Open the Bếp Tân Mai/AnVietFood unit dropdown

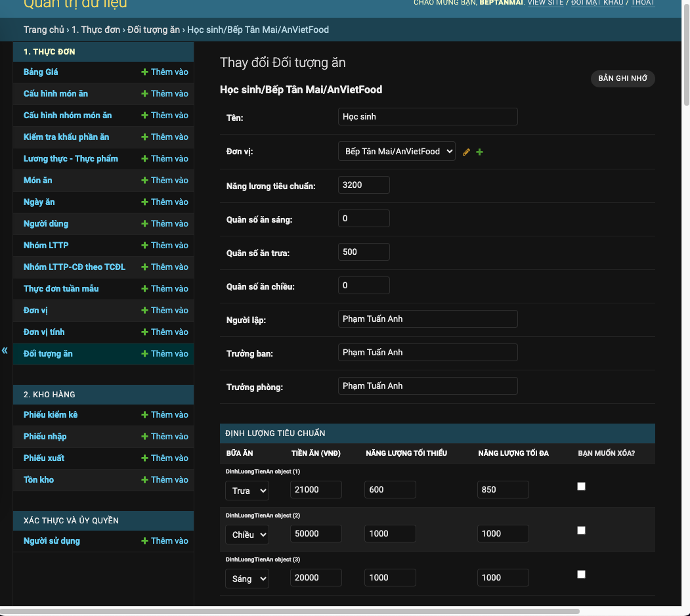click(x=397, y=151)
